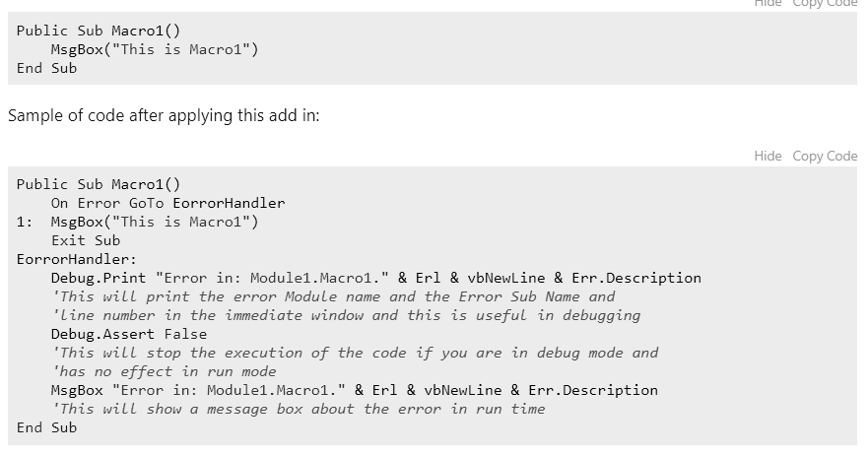This screenshot has width=868, height=455.
Task: Click Hide link above the second code block
Action: click(x=768, y=156)
